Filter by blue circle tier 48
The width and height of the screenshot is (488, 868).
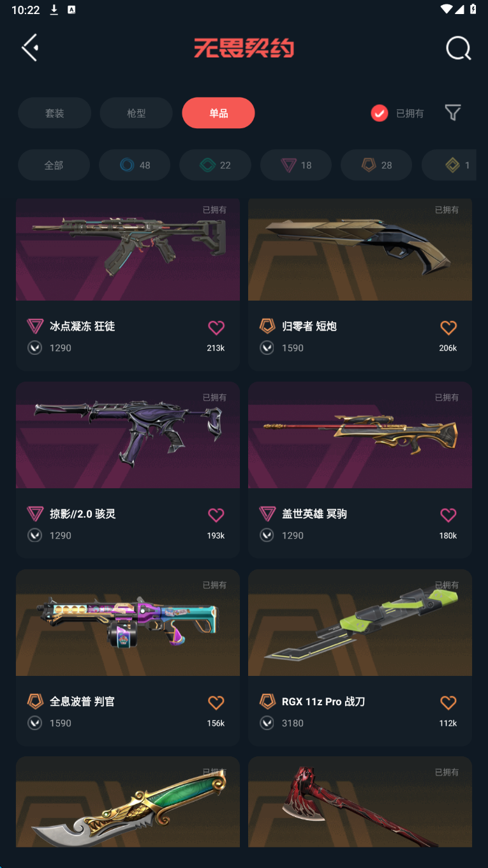[x=135, y=165]
